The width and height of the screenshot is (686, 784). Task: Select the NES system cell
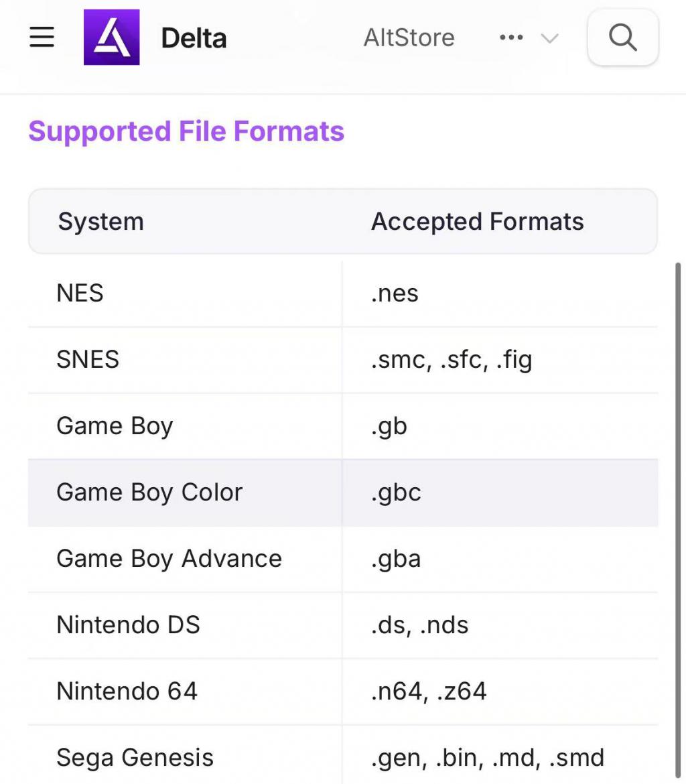tap(80, 293)
